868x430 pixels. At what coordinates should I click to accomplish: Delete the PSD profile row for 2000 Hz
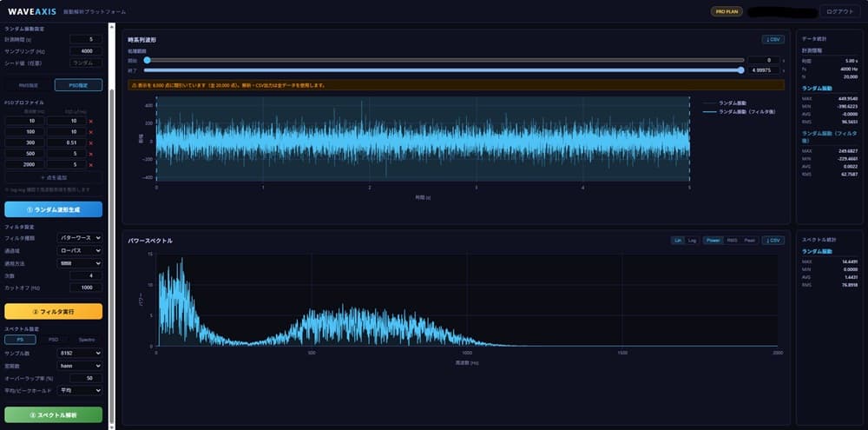pos(91,164)
